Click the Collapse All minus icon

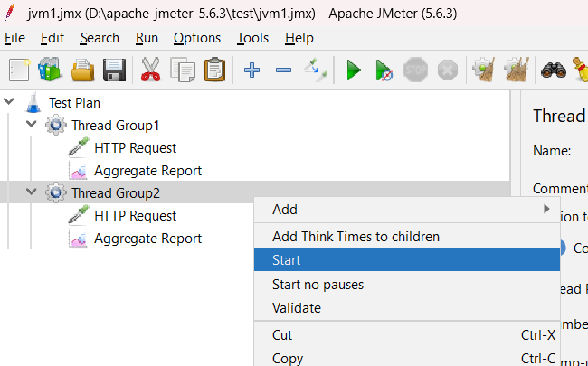[283, 70]
